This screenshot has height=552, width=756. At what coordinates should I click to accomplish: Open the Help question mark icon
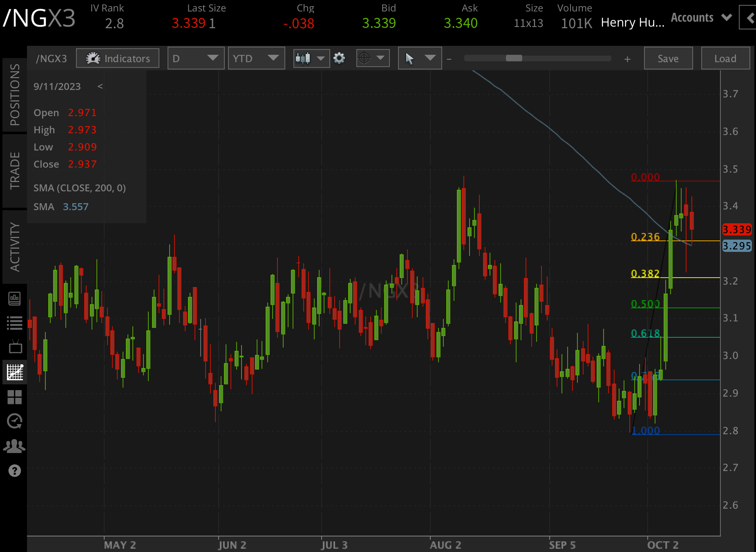[x=15, y=471]
